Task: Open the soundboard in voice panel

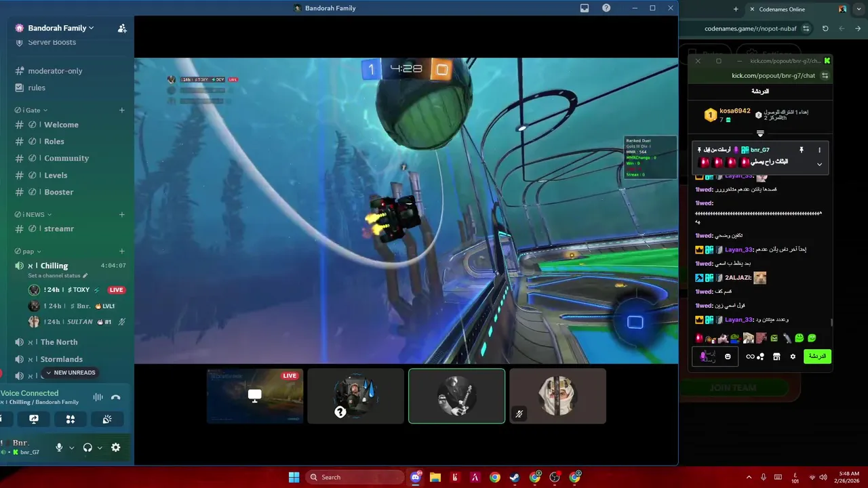Action: (107, 420)
